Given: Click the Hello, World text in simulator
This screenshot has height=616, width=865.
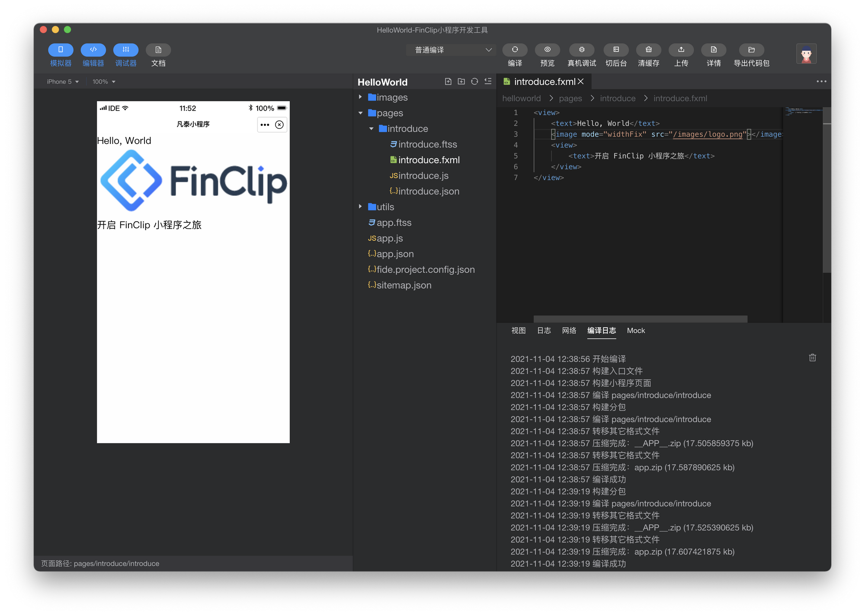Looking at the screenshot, I should (x=124, y=141).
